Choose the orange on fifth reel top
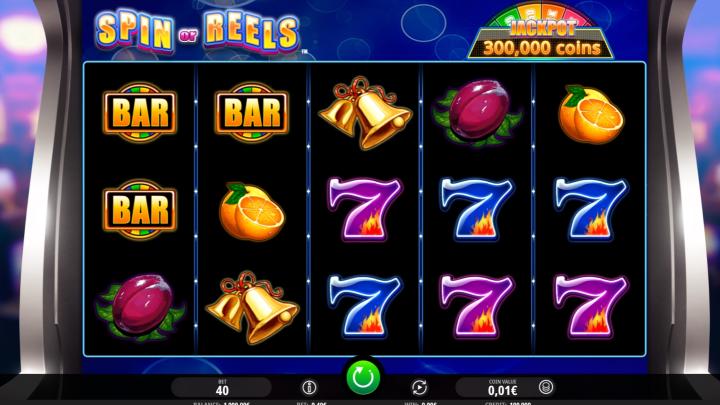 pyautogui.click(x=591, y=115)
